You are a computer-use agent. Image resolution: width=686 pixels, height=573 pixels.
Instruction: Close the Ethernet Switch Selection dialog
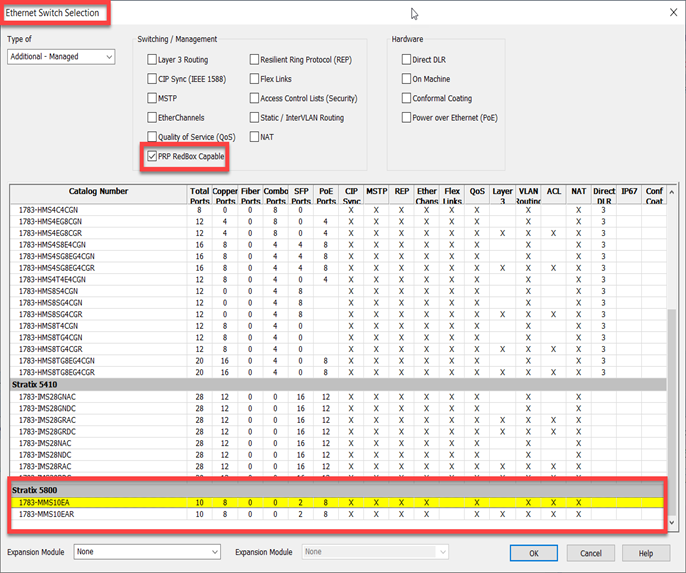(x=674, y=12)
